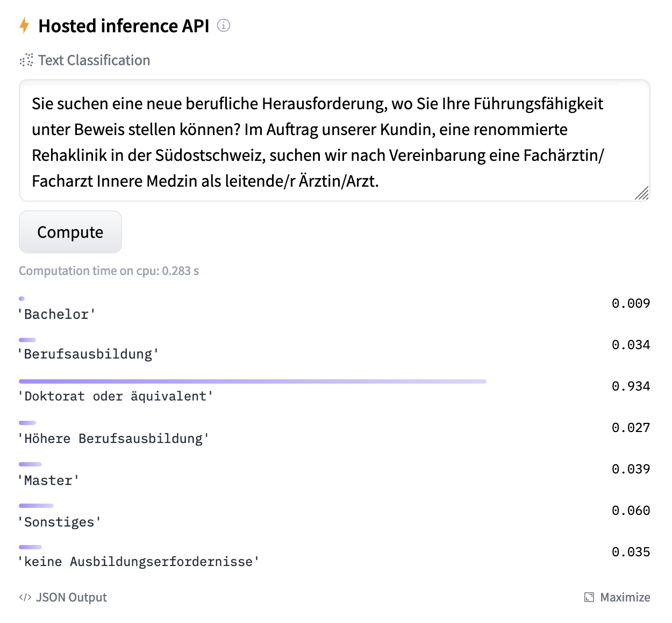Grab the text area resize handle

642,193
